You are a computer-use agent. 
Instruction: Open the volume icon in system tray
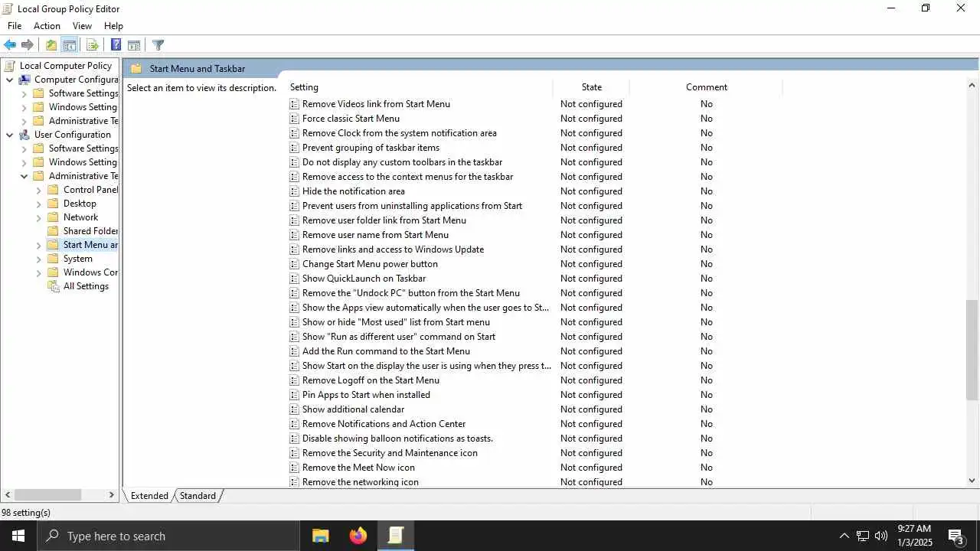[x=880, y=536]
